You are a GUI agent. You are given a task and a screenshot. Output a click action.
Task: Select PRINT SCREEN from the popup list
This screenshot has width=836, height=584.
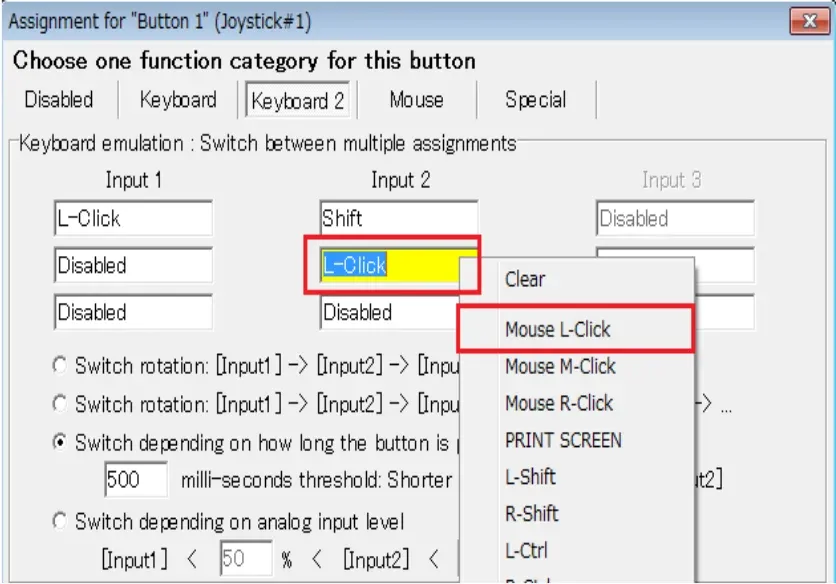pyautogui.click(x=577, y=440)
